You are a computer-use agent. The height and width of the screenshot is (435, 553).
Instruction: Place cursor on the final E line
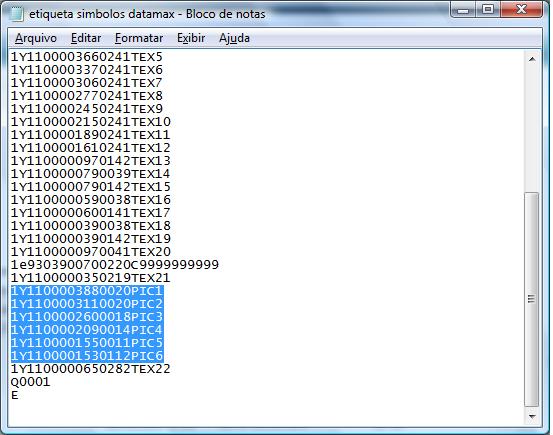pyautogui.click(x=14, y=395)
